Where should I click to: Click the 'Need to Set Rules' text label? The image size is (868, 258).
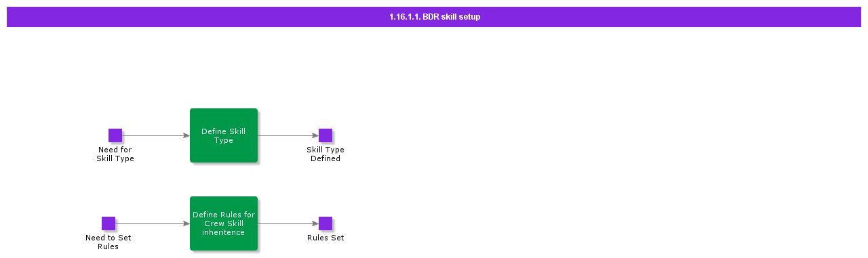coord(108,242)
